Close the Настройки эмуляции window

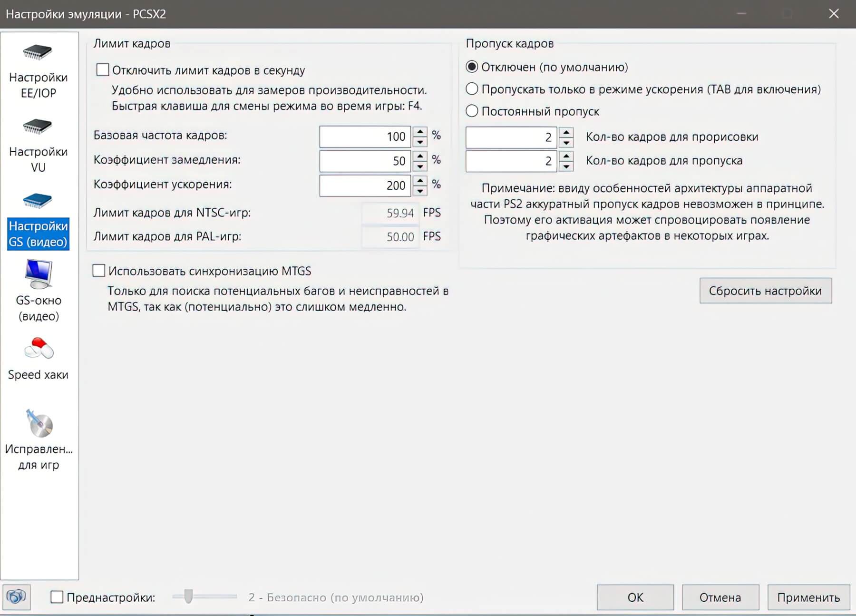click(834, 13)
